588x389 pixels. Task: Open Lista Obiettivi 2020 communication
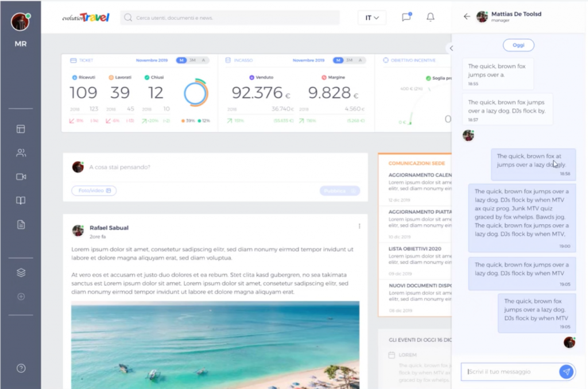415,248
